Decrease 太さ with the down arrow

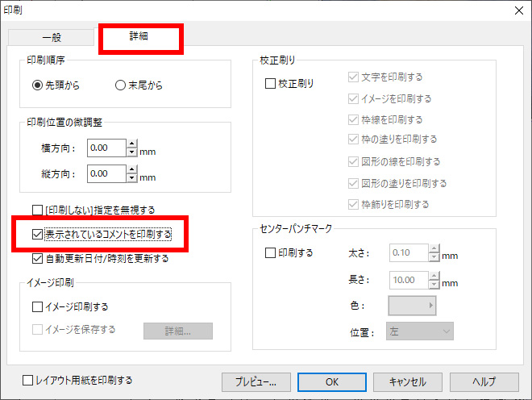tap(434, 257)
